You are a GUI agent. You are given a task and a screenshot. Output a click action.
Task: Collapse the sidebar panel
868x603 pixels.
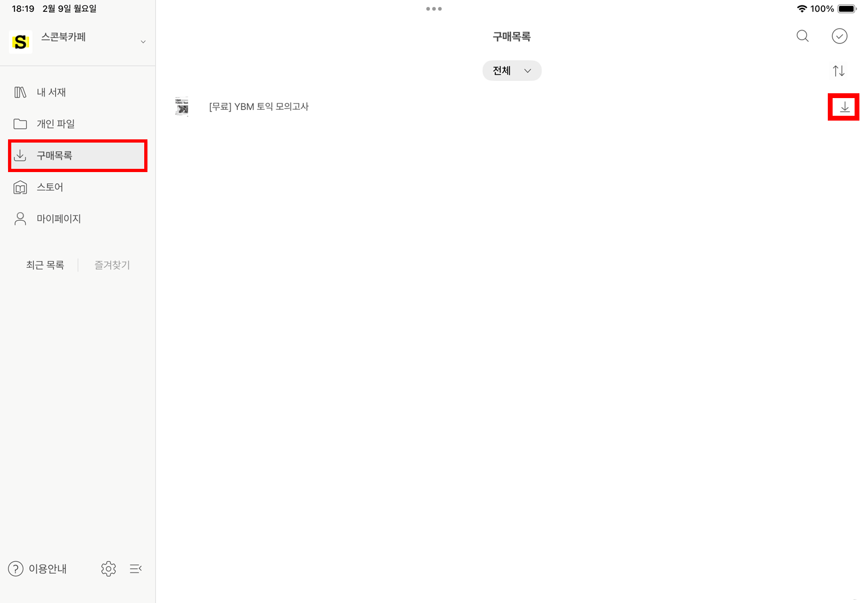(x=136, y=569)
